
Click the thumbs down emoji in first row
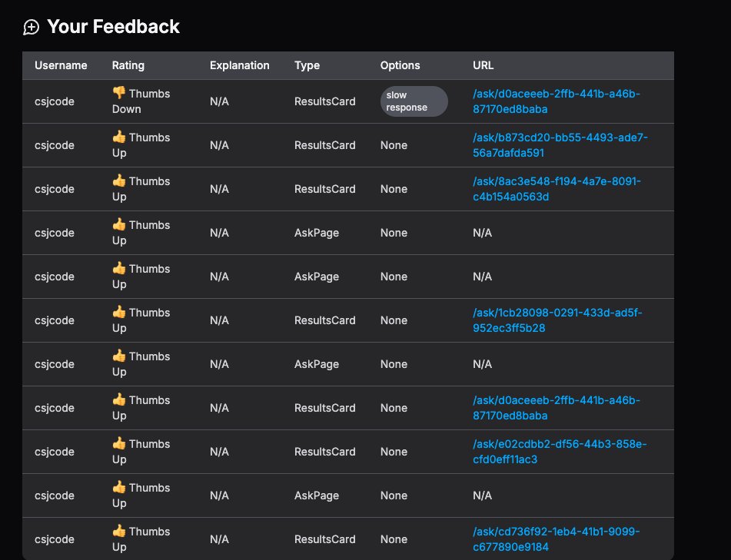point(119,93)
